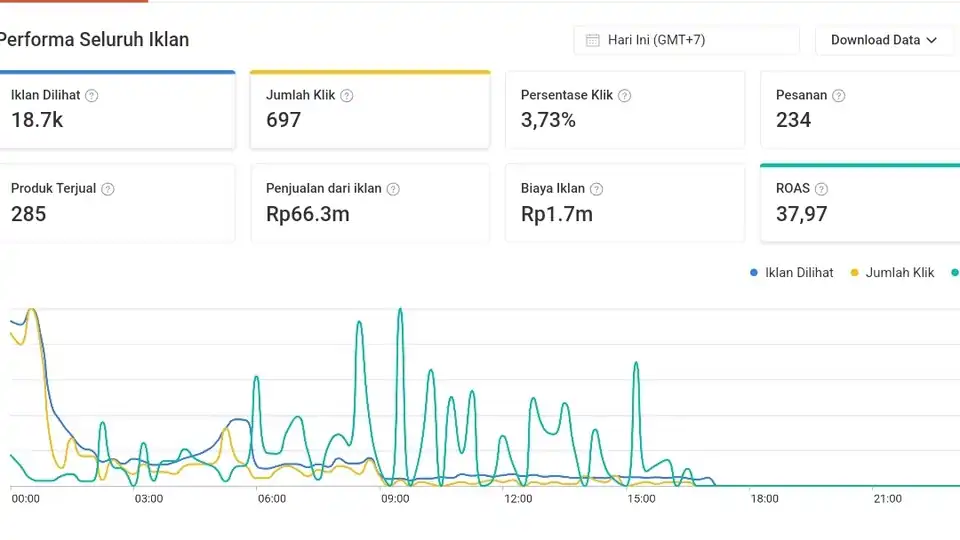Click the 3,73% click rate value

548,120
